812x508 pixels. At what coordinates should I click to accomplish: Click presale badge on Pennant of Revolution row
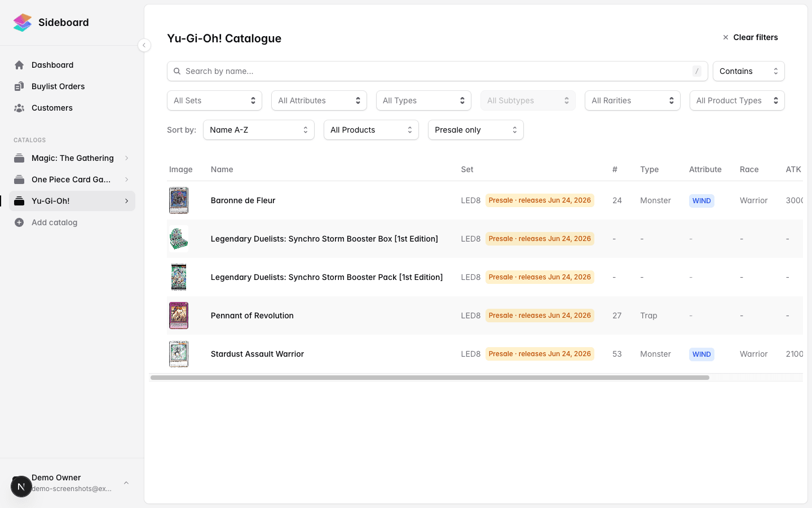[540, 316]
